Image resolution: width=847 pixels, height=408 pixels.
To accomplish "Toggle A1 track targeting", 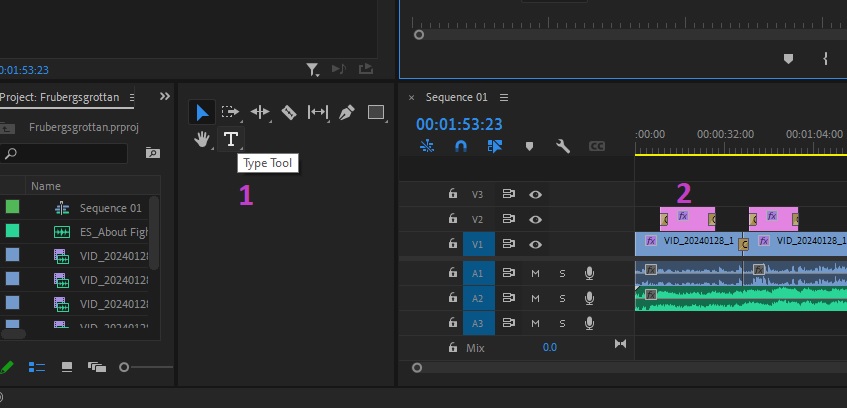I will click(x=478, y=273).
